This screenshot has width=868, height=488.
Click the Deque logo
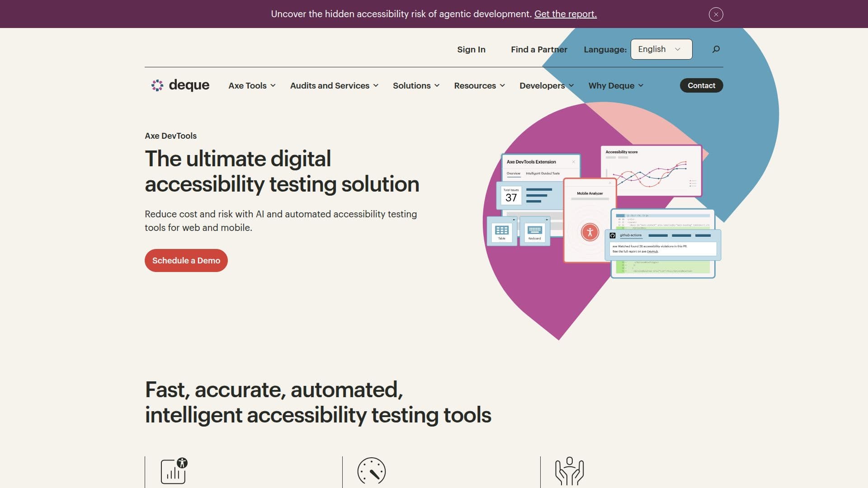coord(180,85)
